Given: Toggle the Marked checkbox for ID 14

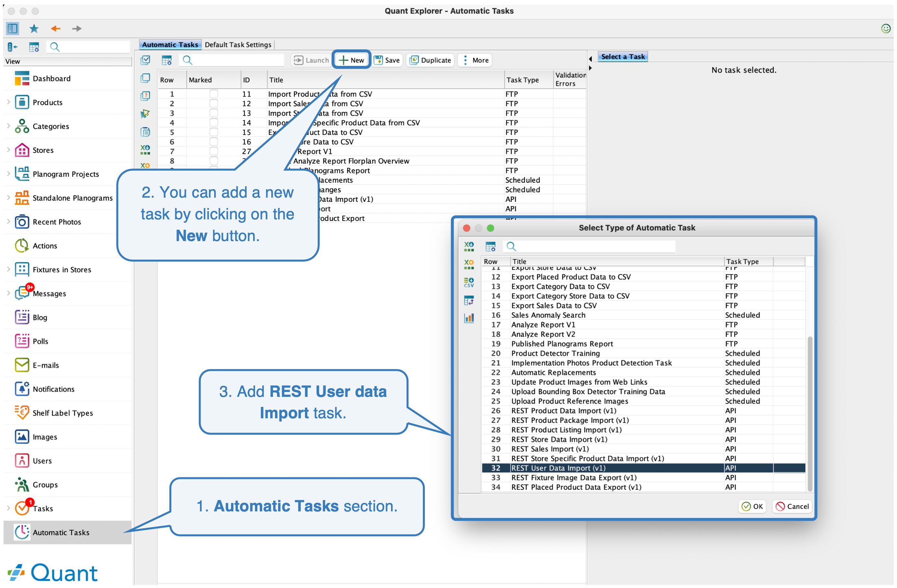Looking at the screenshot, I should tap(214, 123).
